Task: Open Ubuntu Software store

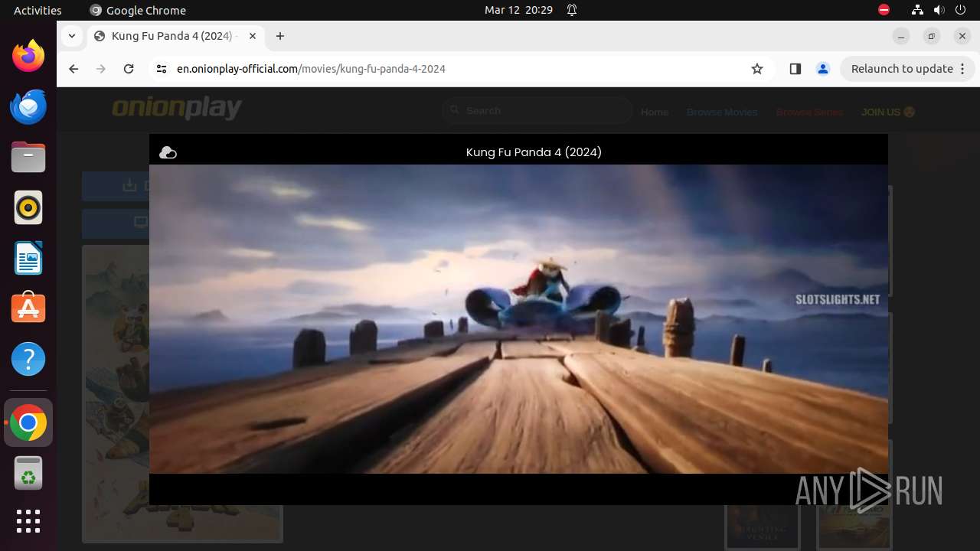Action: tap(28, 308)
